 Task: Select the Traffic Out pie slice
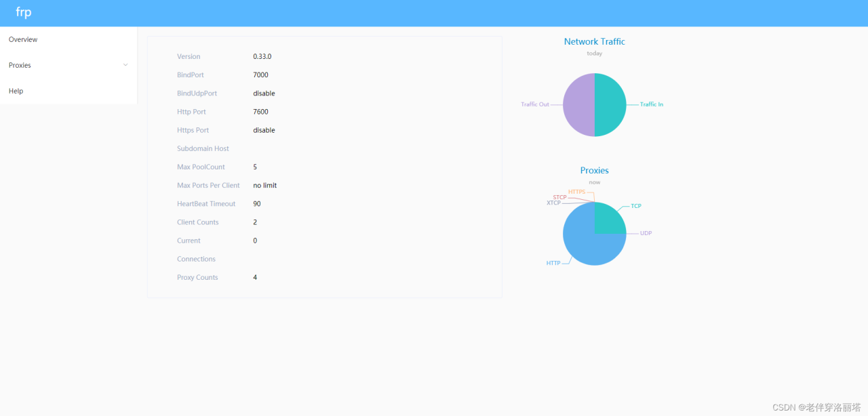[578, 105]
